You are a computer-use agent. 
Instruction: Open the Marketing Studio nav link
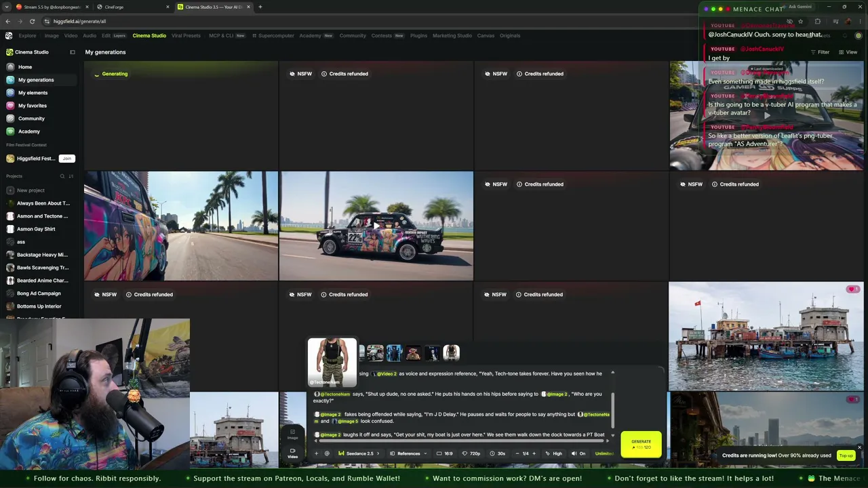452,36
